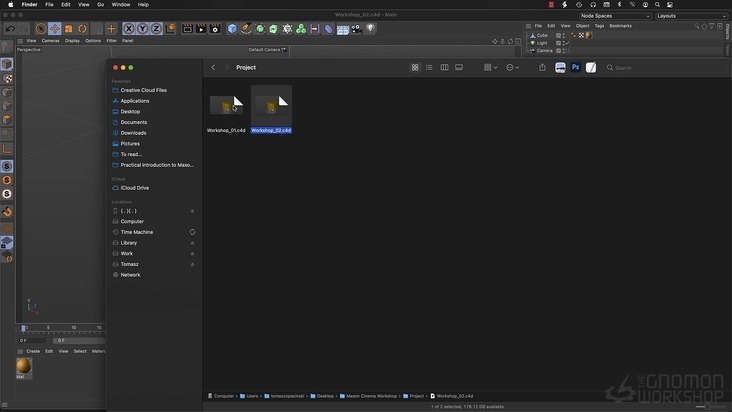The width and height of the screenshot is (732, 412).
Task: Click Maxon Cinema Workshop in path bar
Action: pos(368,396)
